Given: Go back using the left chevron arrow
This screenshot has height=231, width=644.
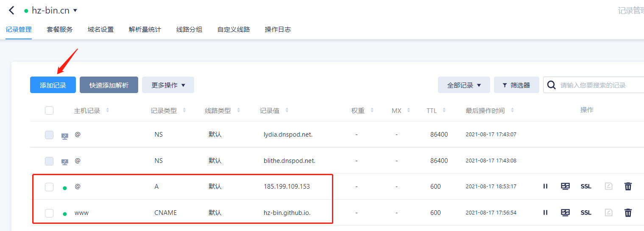Looking at the screenshot, I should 11,11.
